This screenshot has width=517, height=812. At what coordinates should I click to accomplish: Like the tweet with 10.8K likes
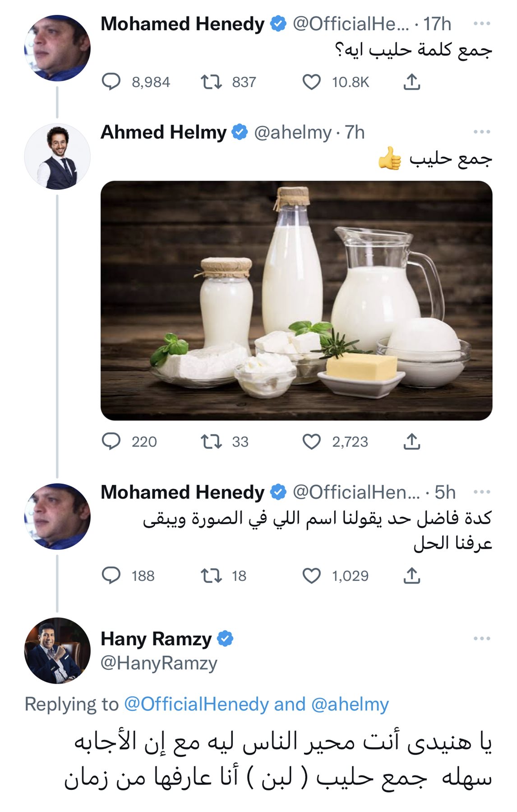tap(311, 82)
